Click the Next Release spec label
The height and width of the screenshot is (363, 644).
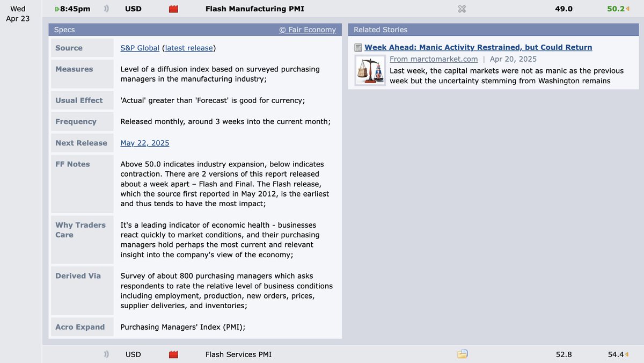81,143
